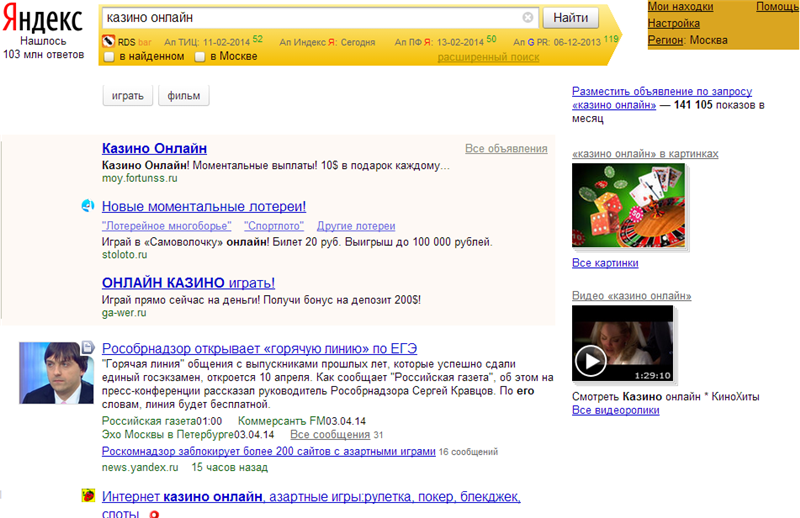Open "Все объявления" link
This screenshot has width=800, height=518.
506,149
